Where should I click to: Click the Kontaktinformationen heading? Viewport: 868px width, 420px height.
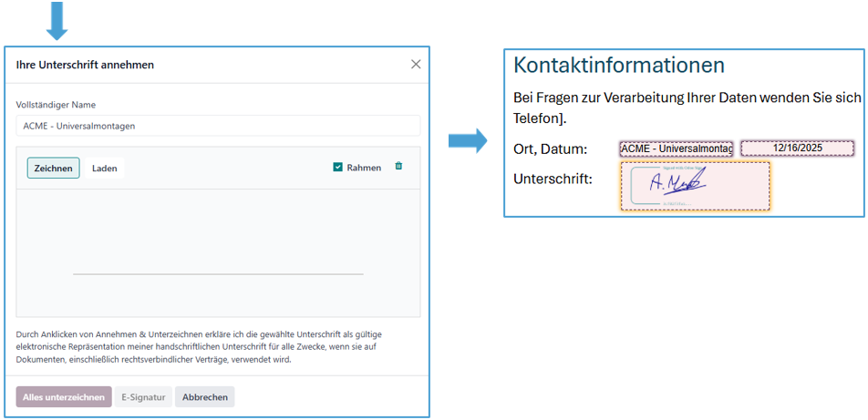619,66
